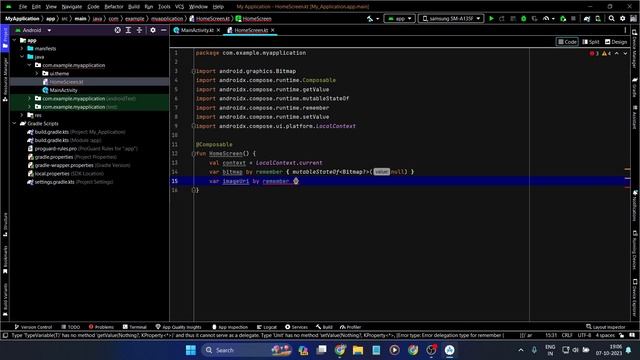This screenshot has height=360, width=640.
Task: Open File Explorer from the taskbar
Action: [x=358, y=350]
